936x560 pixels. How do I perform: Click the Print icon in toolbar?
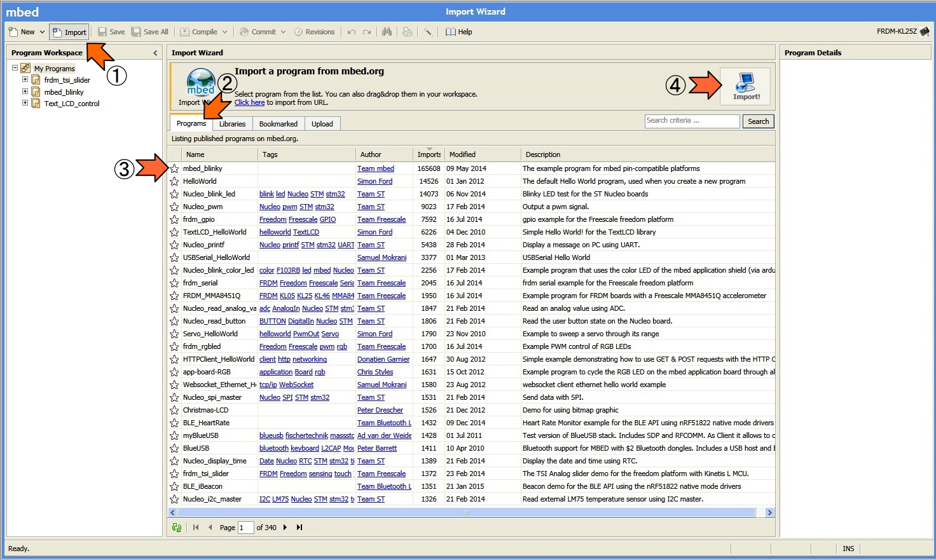click(408, 32)
